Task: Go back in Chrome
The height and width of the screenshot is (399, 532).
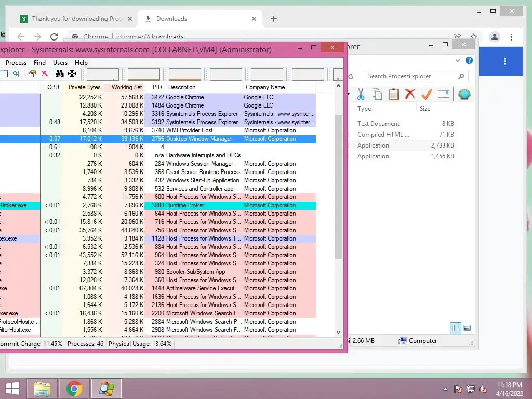Action: pos(21,37)
